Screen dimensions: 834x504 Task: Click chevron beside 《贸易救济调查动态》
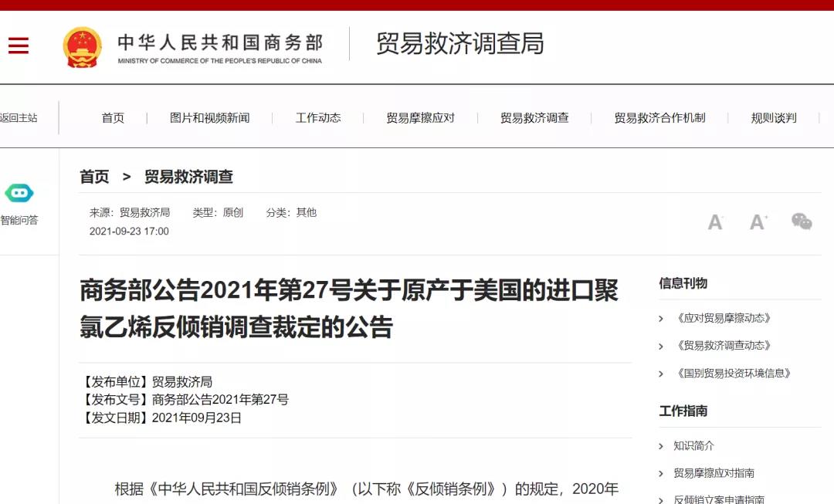coord(660,347)
